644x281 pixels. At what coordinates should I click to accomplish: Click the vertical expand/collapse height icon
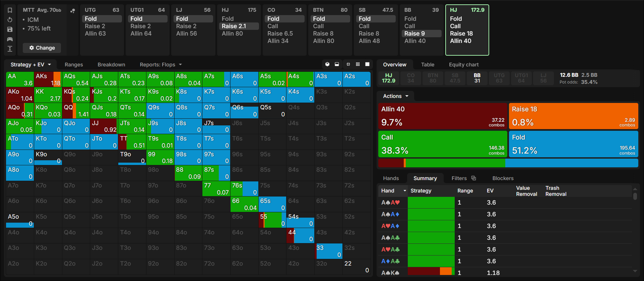(x=10, y=49)
